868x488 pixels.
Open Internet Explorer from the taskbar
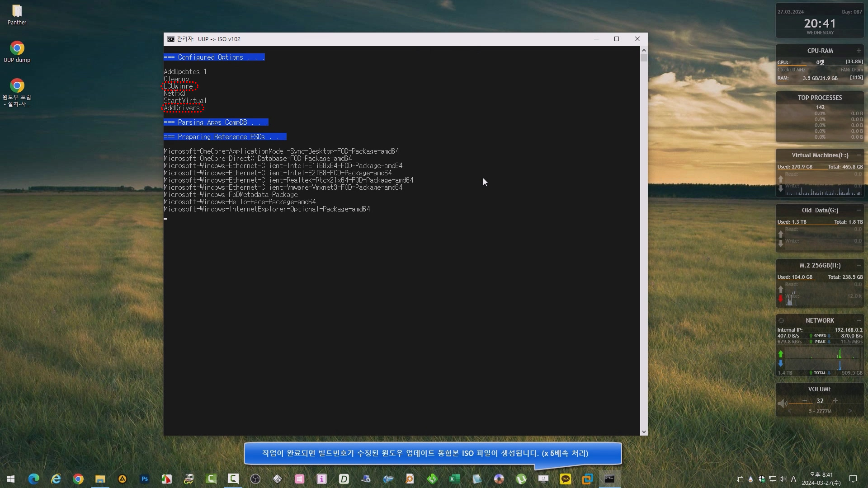click(56, 479)
